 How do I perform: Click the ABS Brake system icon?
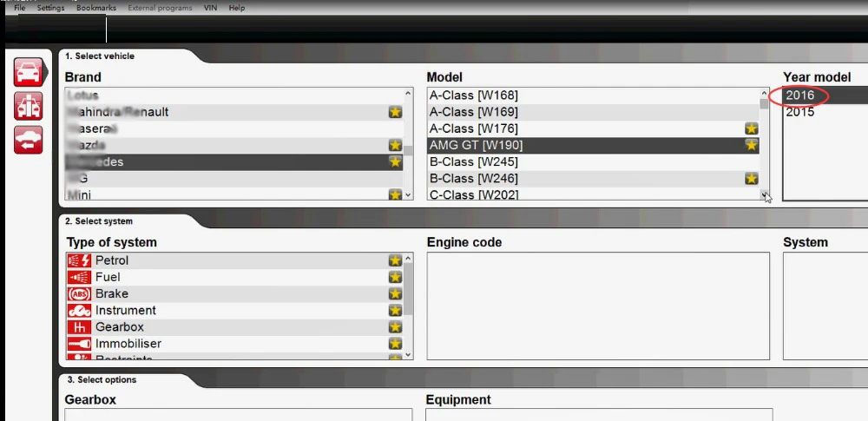pos(79,293)
